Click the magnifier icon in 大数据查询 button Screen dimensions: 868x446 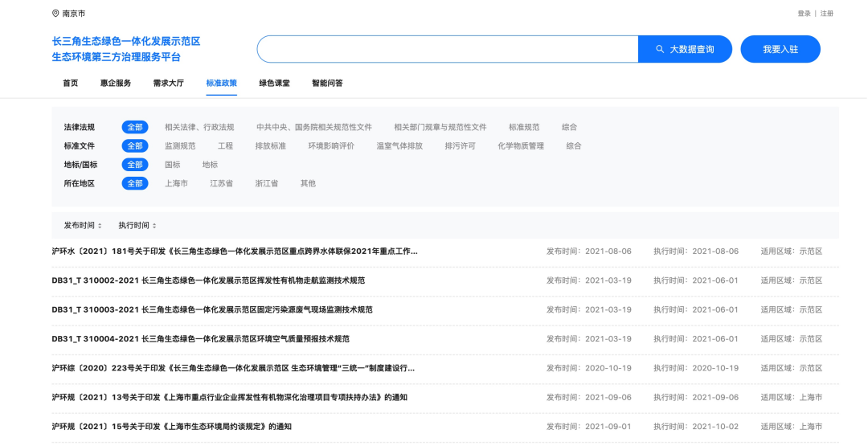[660, 49]
